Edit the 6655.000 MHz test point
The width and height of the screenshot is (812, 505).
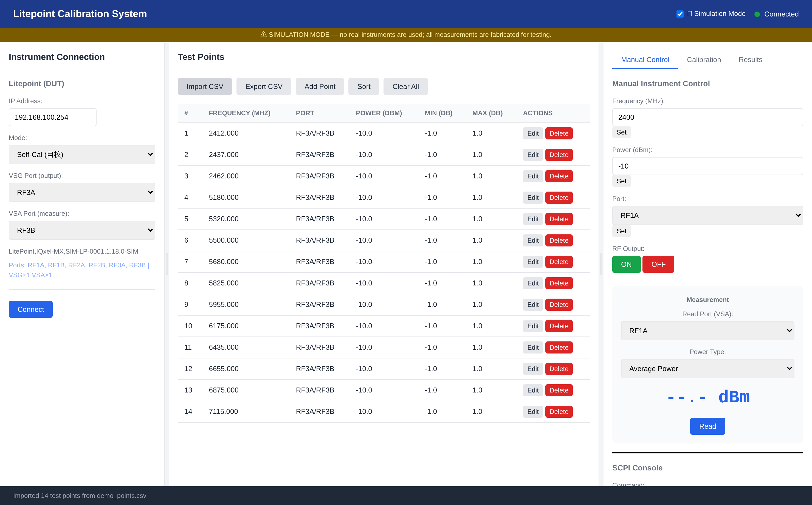pyautogui.click(x=533, y=368)
